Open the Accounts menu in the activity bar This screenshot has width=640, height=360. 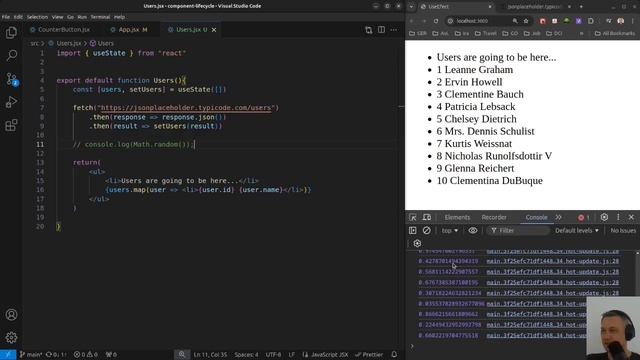click(11, 315)
